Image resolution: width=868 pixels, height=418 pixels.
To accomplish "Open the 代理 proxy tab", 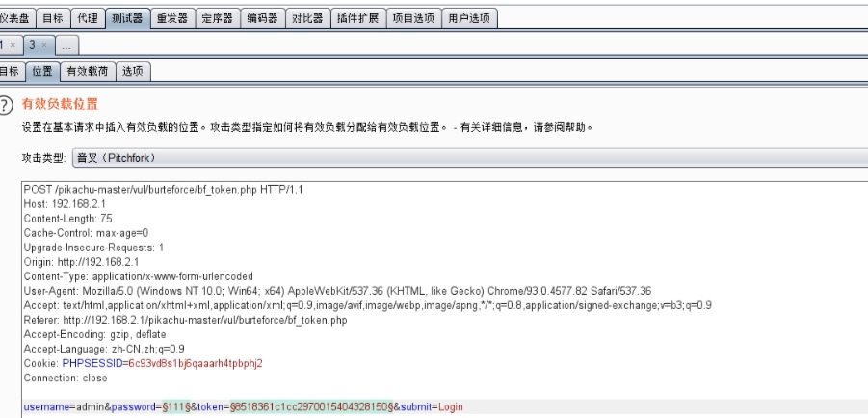I will pyautogui.click(x=88, y=18).
